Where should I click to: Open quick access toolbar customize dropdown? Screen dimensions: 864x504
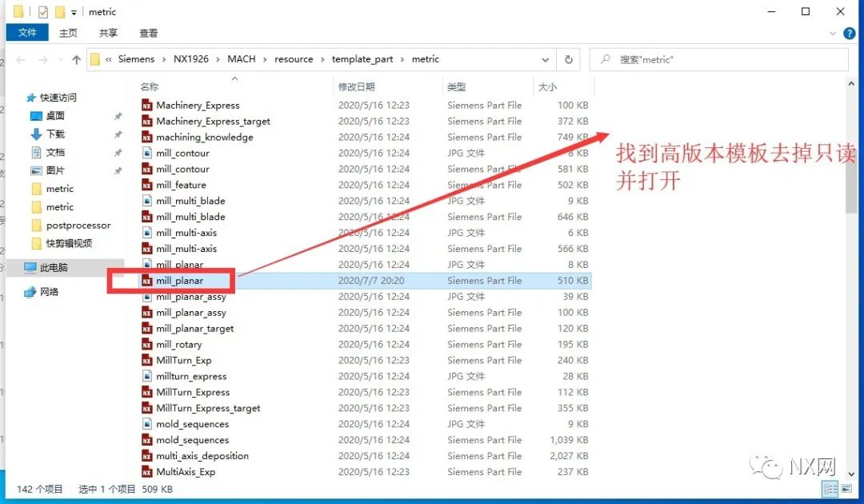pos(74,12)
